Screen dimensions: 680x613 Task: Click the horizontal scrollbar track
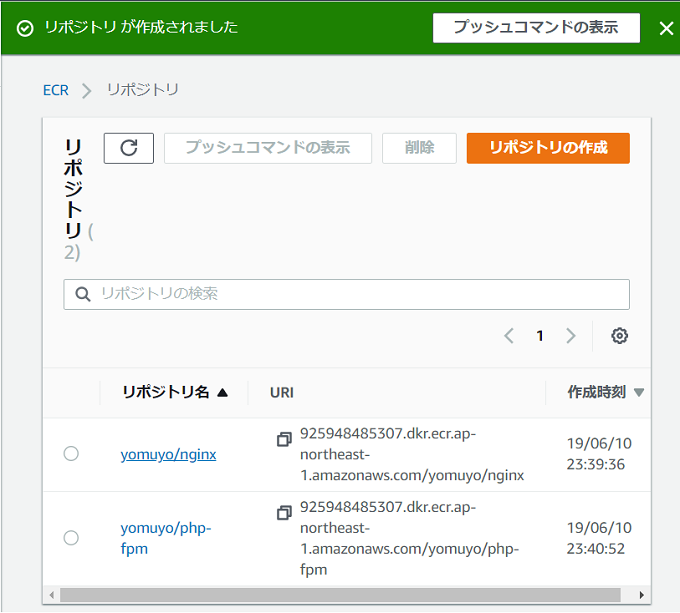pyautogui.click(x=340, y=595)
